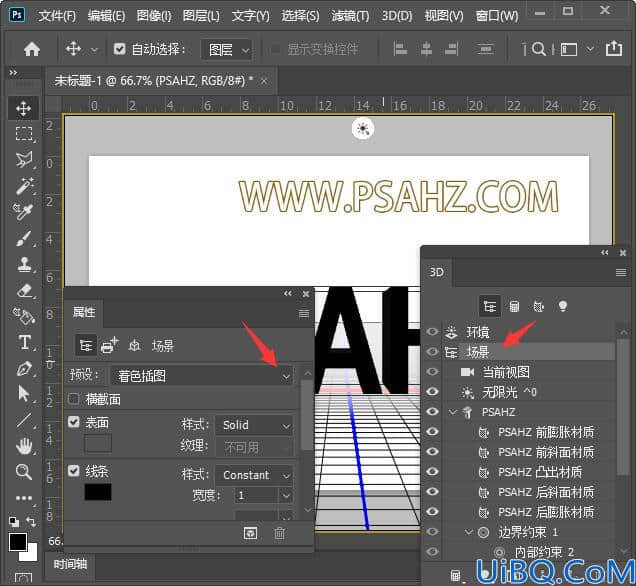Open the 3D panel flyout menu
Screen dimensions: 636x586
point(621,272)
